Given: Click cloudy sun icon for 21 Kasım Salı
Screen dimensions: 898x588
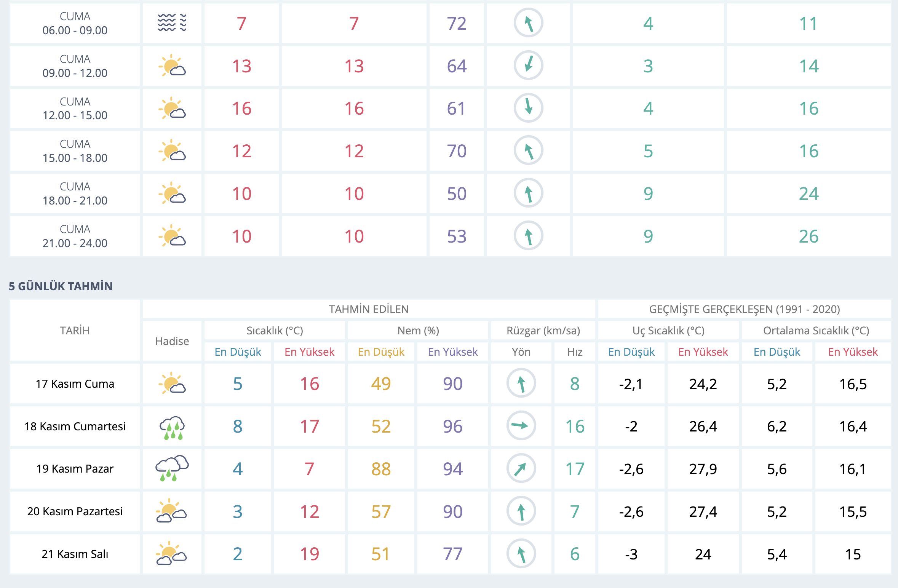Looking at the screenshot, I should coord(171,553).
